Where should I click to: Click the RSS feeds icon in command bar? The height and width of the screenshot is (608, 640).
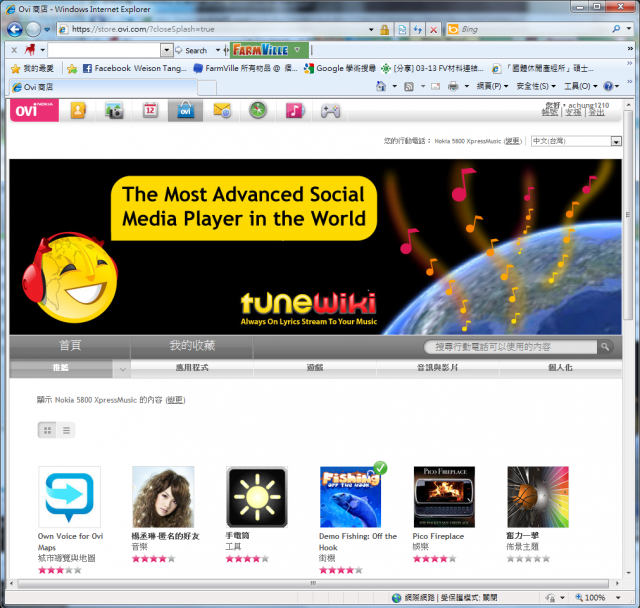click(x=409, y=87)
